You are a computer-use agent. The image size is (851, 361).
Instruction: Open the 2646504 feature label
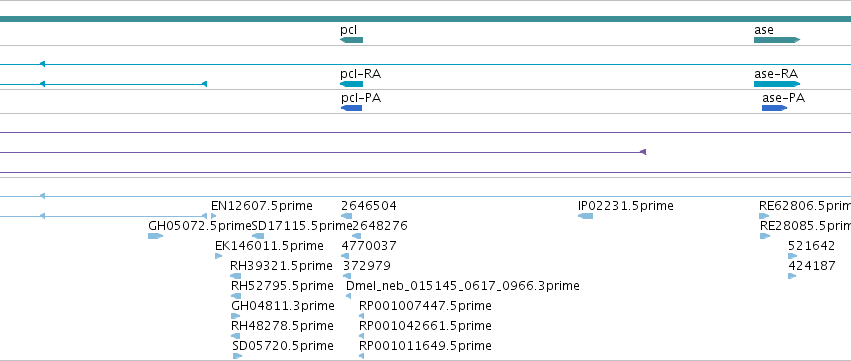369,206
